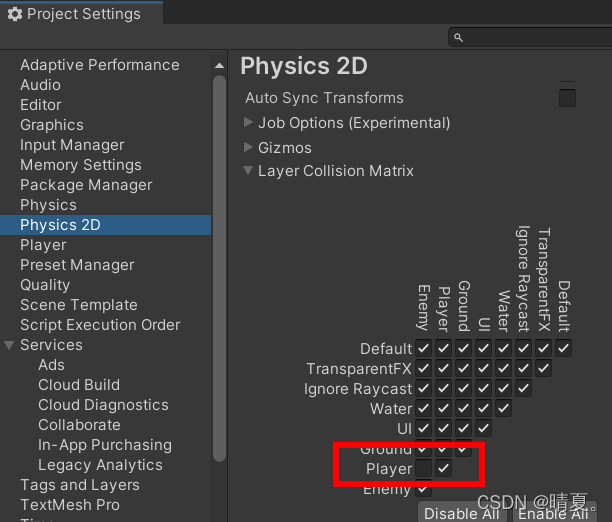Toggle Player row, Player column checkbox

point(443,468)
